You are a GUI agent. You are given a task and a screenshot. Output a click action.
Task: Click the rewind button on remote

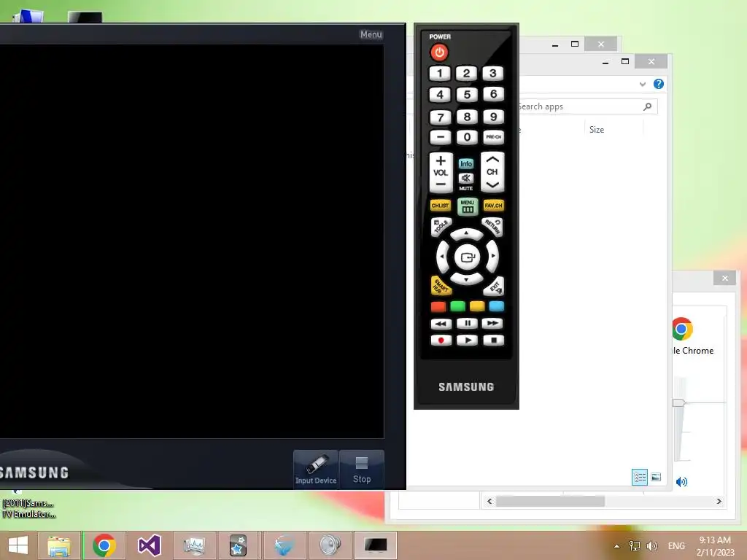coord(441,324)
